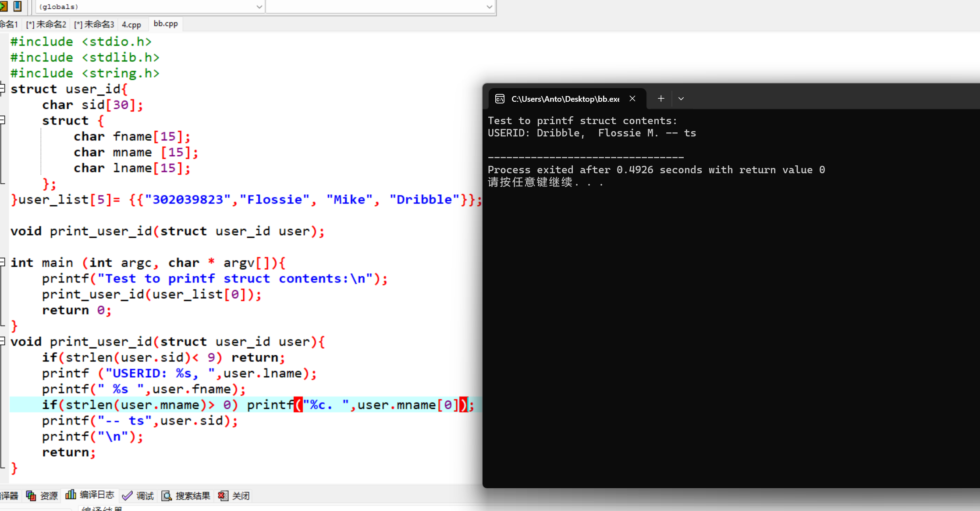The width and height of the screenshot is (980, 511).
Task: Click the green arrow toolbar icon
Action: 4,6
